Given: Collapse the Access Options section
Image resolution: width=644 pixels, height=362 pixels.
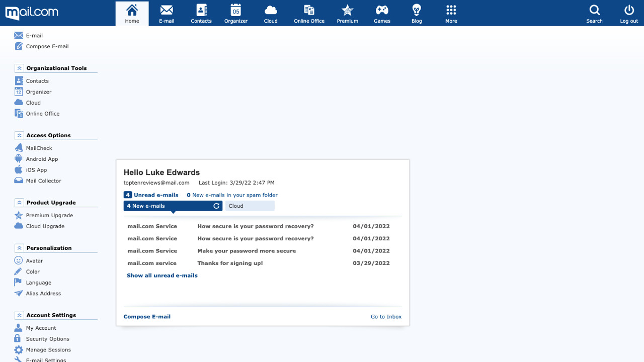Looking at the screenshot, I should [x=19, y=136].
